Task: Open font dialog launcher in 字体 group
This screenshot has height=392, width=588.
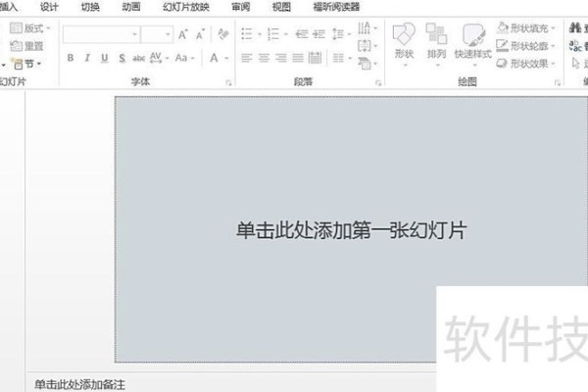Action: (228, 82)
